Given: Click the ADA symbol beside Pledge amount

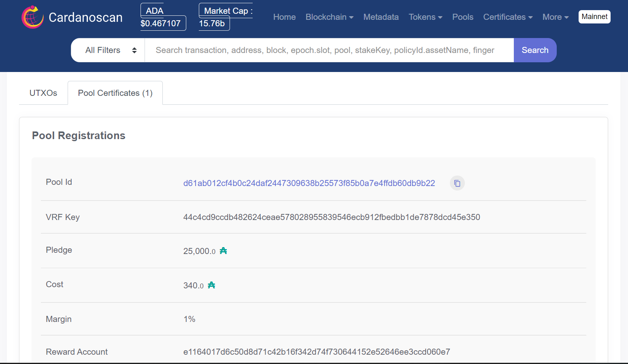Looking at the screenshot, I should pos(224,251).
